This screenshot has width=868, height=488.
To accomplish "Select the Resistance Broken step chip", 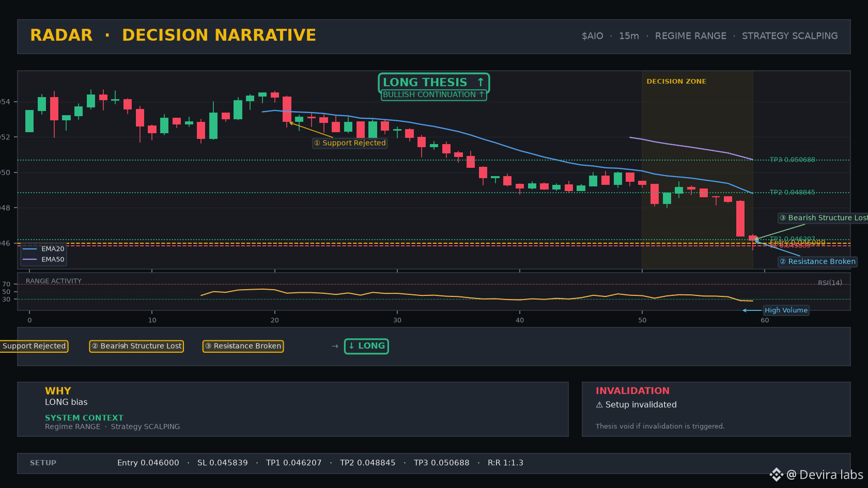I will point(243,346).
